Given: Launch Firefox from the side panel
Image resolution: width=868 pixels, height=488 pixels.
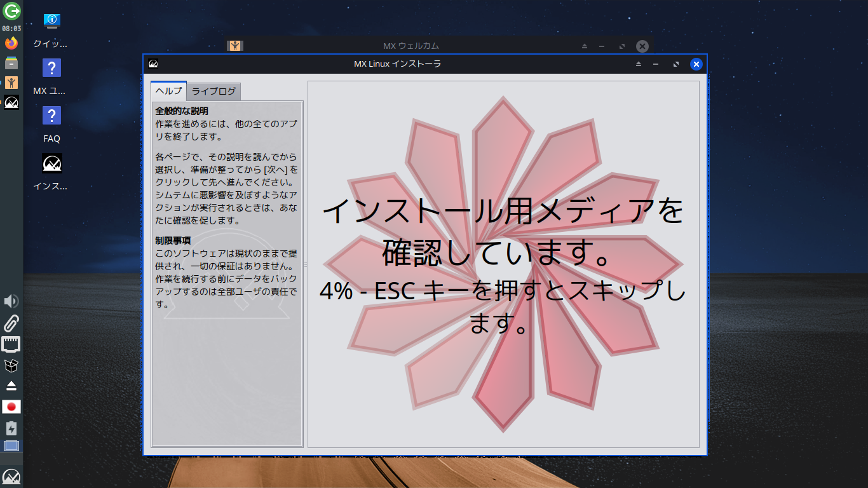Looking at the screenshot, I should (x=11, y=43).
